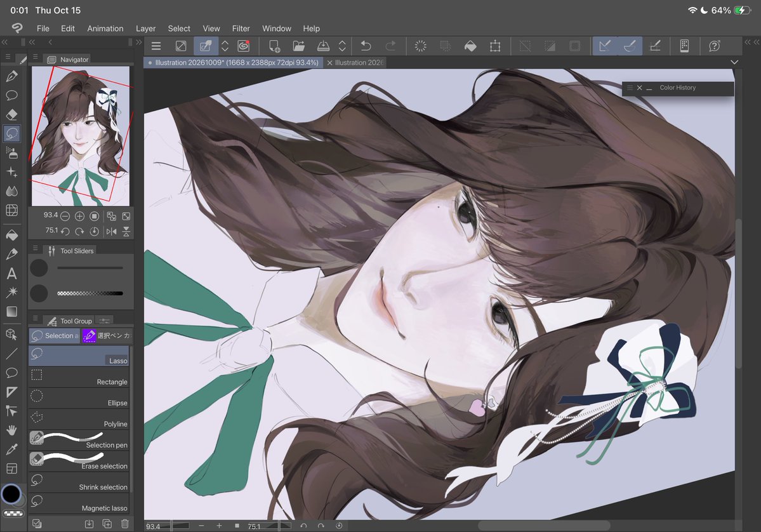Toggle finger touch-gesture mode icon
Viewport: 761px width, 532px height.
[x=206, y=46]
